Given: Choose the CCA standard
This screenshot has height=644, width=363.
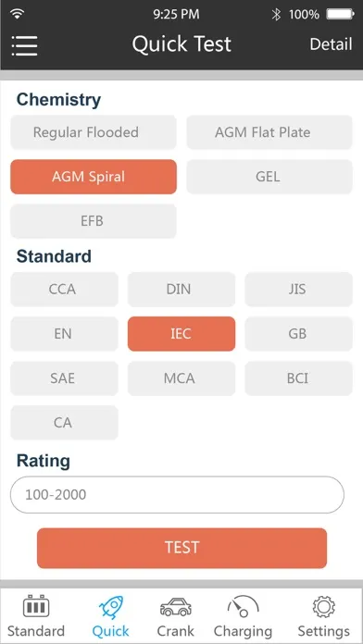Looking at the screenshot, I should pyautogui.click(x=64, y=289).
